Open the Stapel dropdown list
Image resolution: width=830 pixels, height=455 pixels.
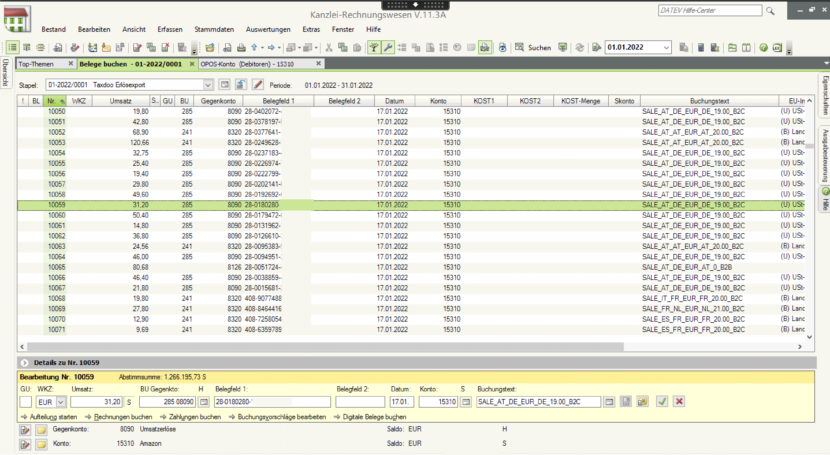(x=208, y=85)
